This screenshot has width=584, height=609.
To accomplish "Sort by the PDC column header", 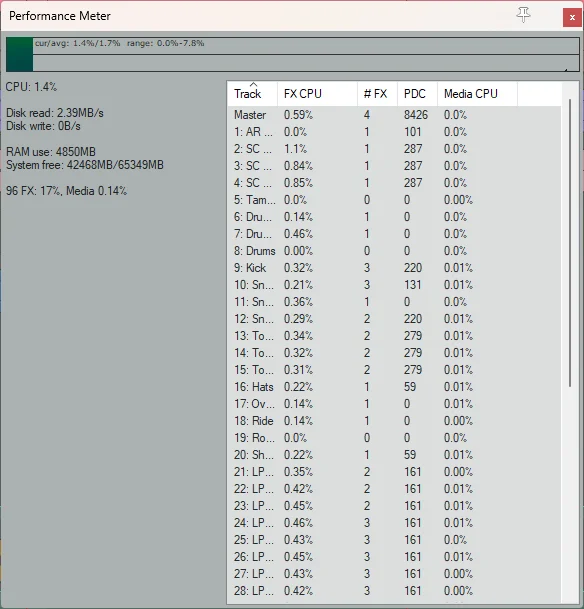I will (x=417, y=94).
